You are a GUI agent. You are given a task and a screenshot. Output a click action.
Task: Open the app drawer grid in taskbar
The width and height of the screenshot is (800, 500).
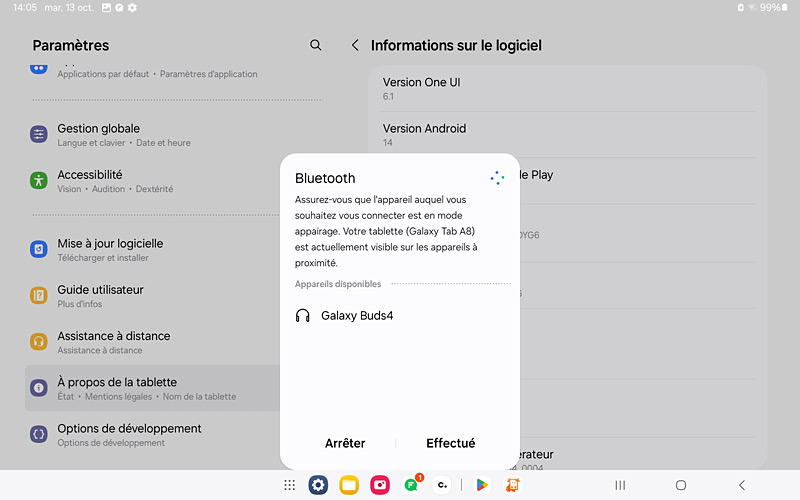coord(289,485)
